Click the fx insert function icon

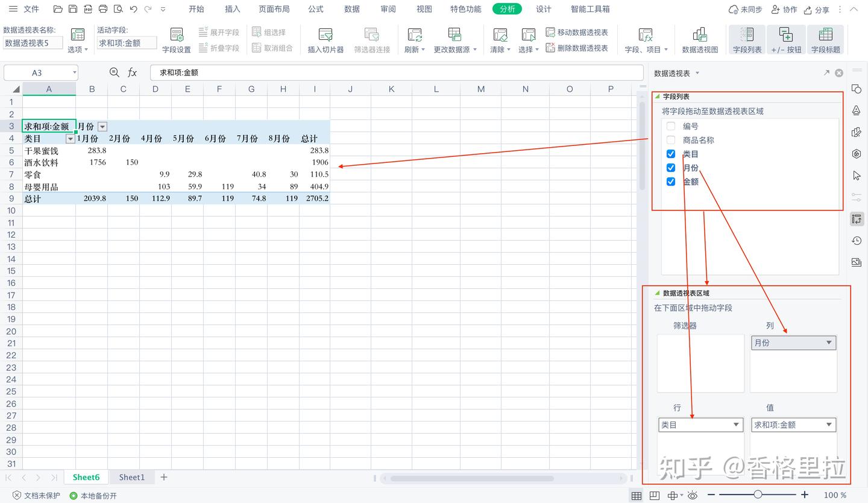tap(132, 72)
